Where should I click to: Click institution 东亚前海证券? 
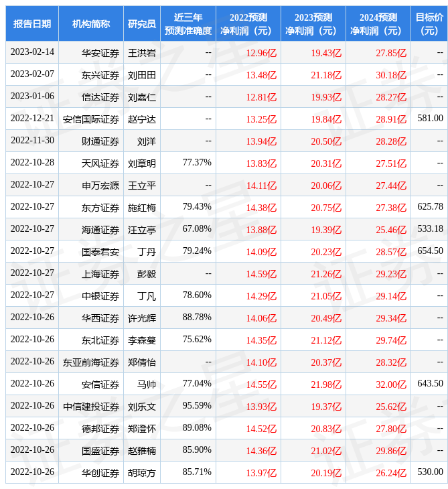[91, 362]
